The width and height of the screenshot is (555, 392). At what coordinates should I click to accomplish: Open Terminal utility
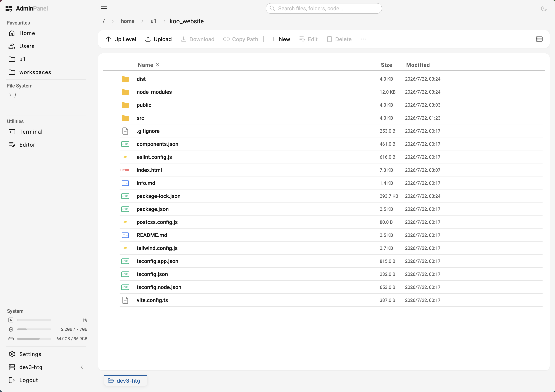(46, 131)
